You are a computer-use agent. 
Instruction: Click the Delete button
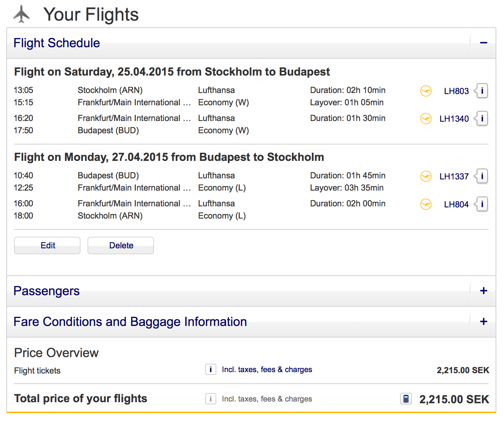121,246
